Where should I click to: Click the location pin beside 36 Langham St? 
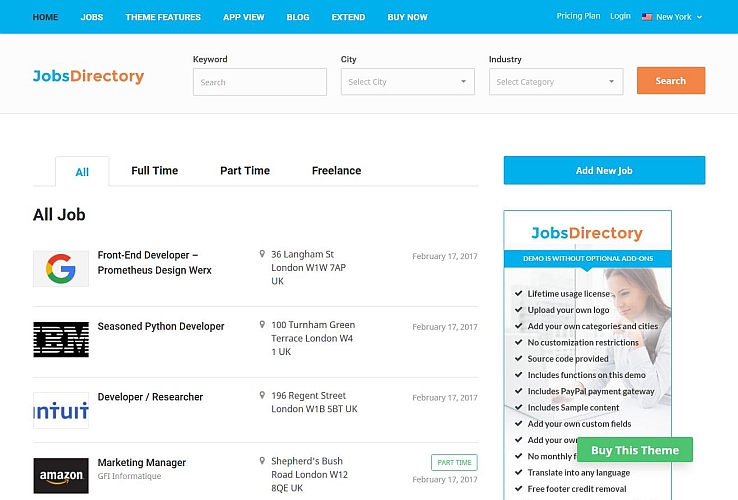pyautogui.click(x=262, y=255)
